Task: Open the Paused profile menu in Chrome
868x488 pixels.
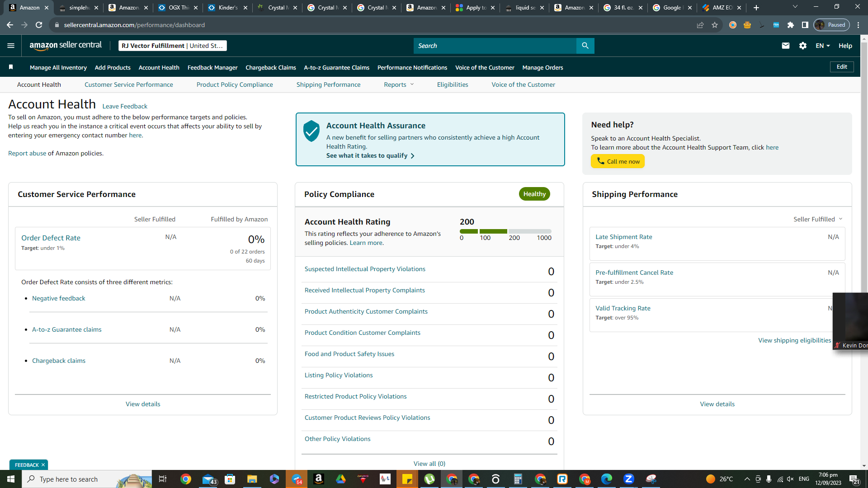Action: coord(831,25)
